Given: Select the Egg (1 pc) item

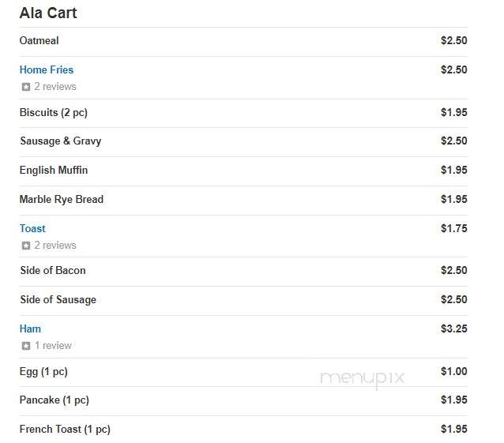Looking at the screenshot, I should tap(243, 373).
